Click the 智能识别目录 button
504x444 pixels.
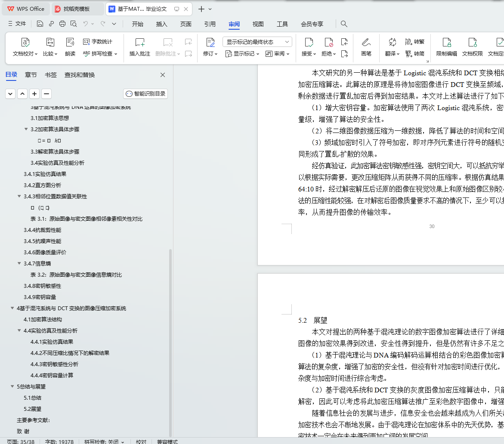[x=145, y=94]
